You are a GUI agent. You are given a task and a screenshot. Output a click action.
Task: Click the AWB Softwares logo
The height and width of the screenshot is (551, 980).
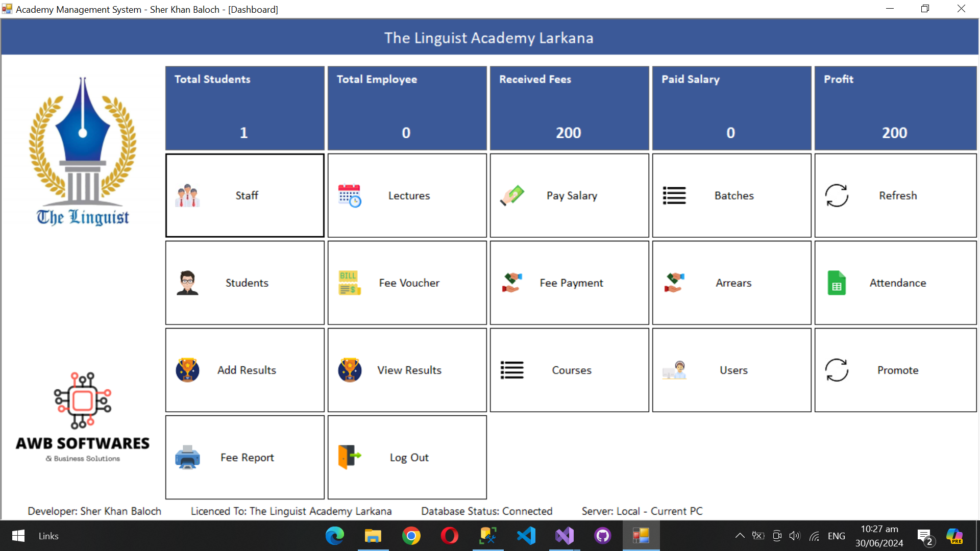(x=83, y=417)
